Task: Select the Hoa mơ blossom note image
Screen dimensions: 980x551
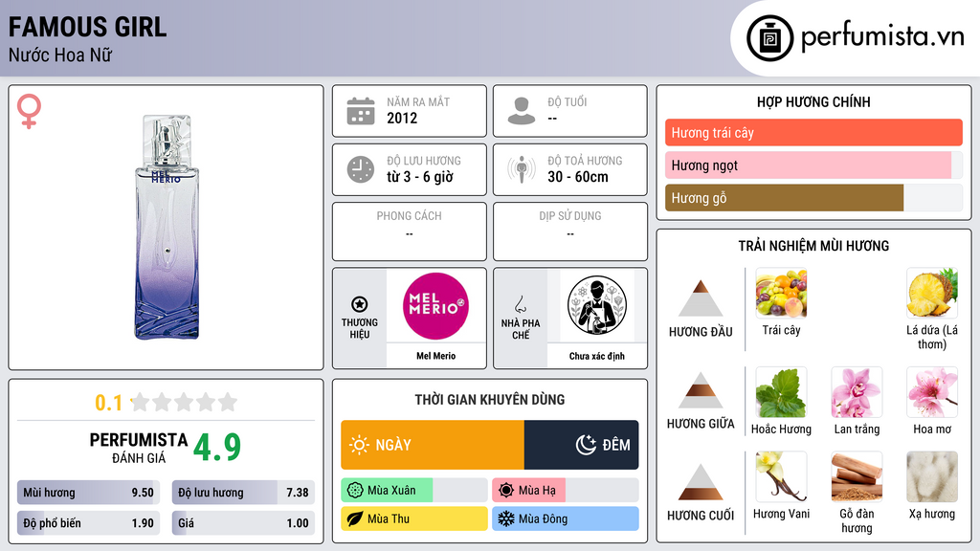Action: point(932,392)
